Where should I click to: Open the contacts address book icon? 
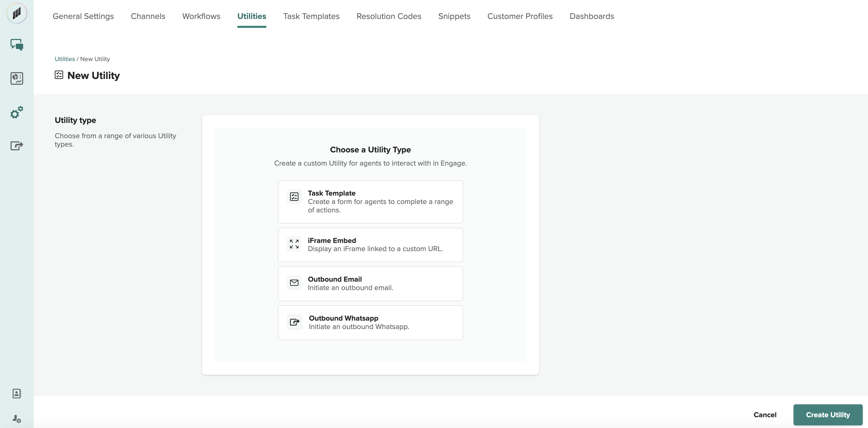(x=17, y=393)
